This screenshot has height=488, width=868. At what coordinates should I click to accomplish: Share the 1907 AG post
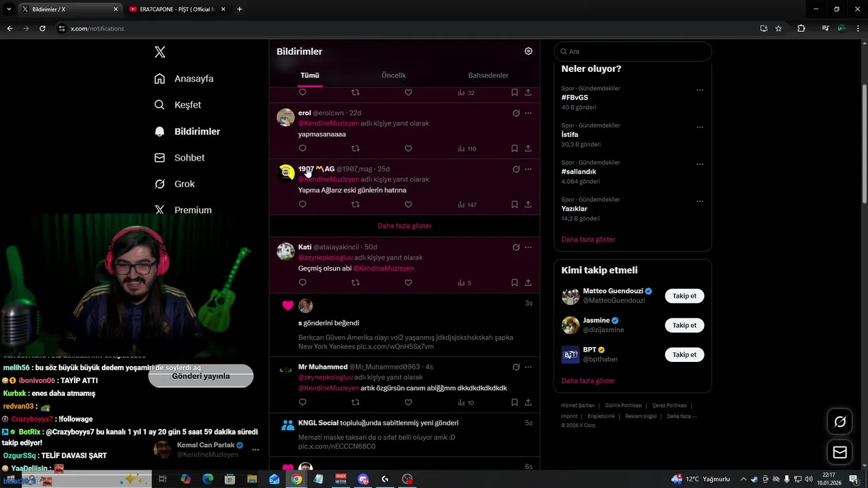pyautogui.click(x=528, y=205)
